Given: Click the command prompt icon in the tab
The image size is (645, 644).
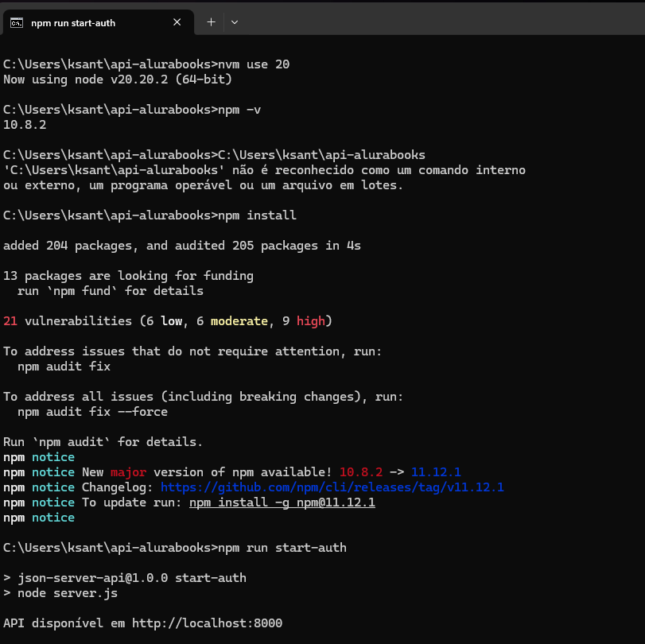Looking at the screenshot, I should coord(17,23).
